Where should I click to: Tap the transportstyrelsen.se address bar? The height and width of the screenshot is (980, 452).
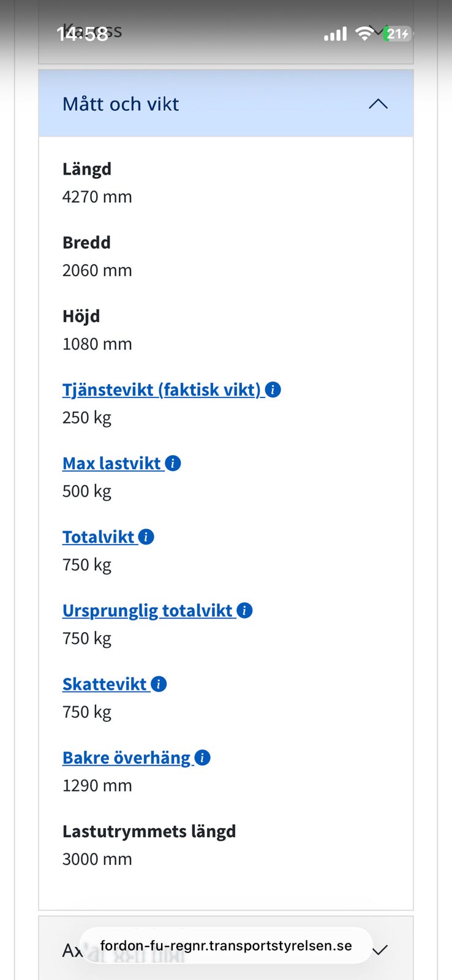[225, 946]
